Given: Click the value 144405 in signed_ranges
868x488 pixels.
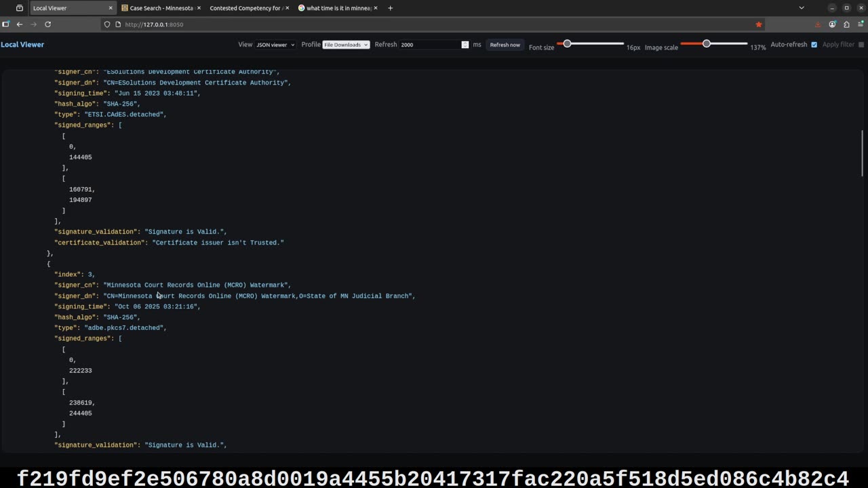Looking at the screenshot, I should 80,157.
